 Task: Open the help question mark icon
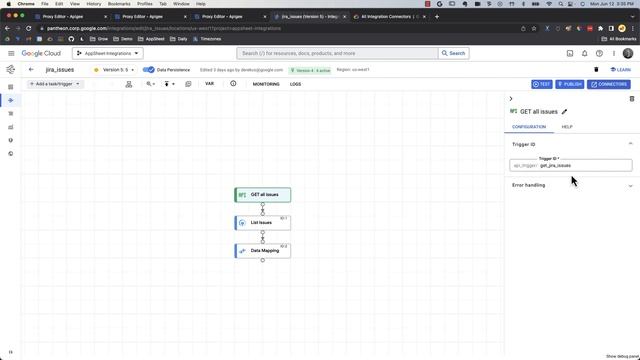coord(599,53)
